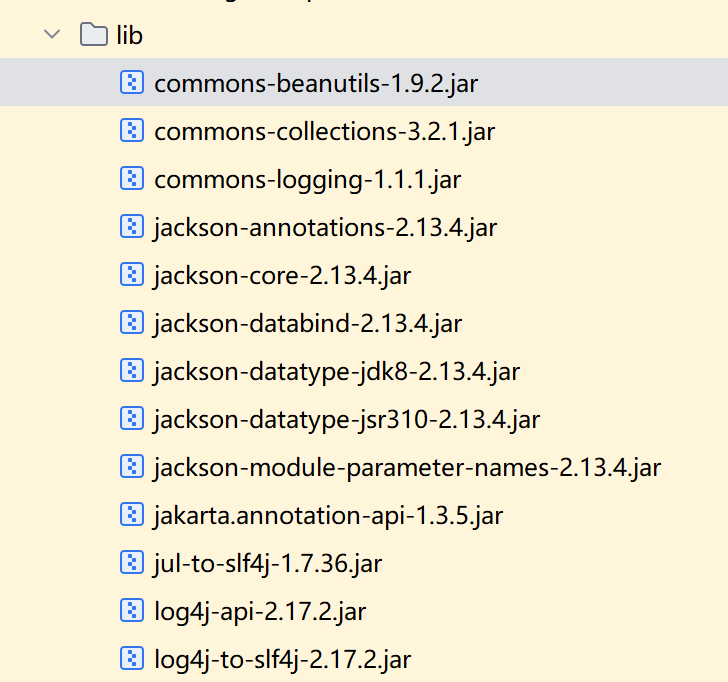Click the jackson-module-parameter-names jar icon
728x682 pixels.
coord(132,466)
